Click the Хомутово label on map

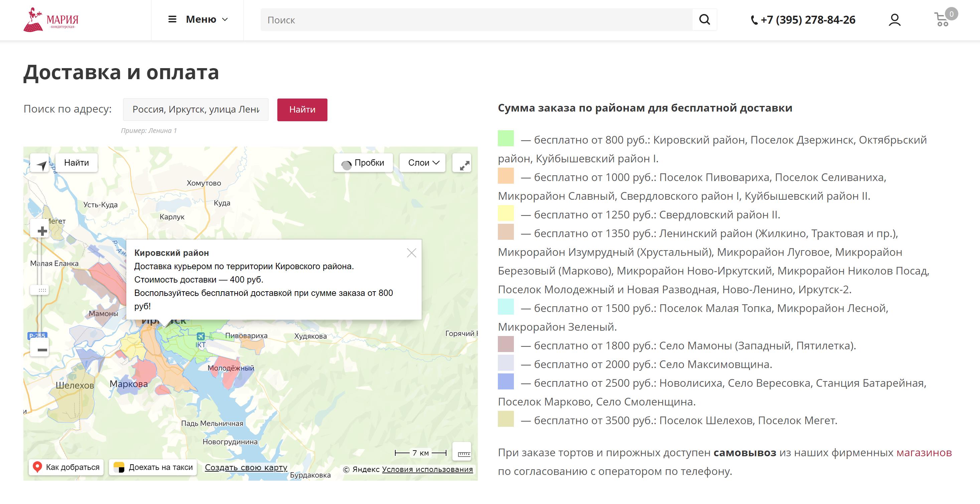coord(204,183)
